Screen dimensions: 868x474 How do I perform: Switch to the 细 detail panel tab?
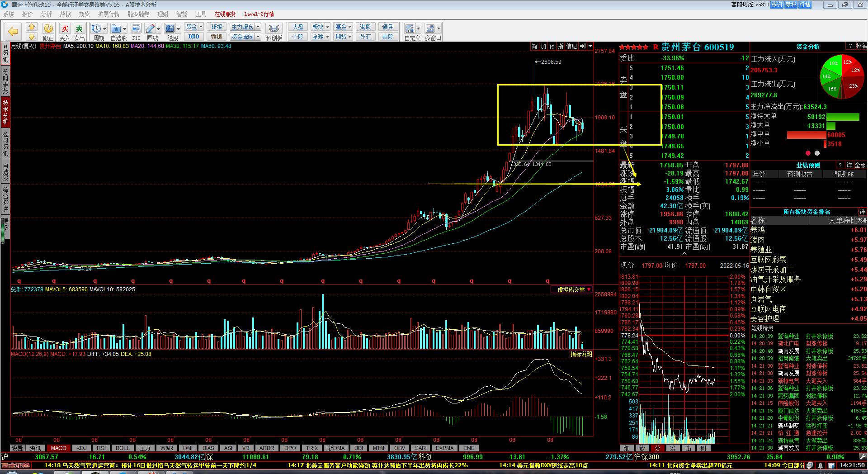(x=627, y=448)
